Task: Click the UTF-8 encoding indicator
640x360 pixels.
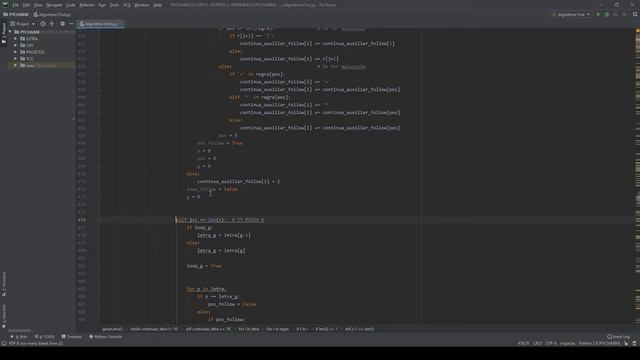Action: point(551,344)
